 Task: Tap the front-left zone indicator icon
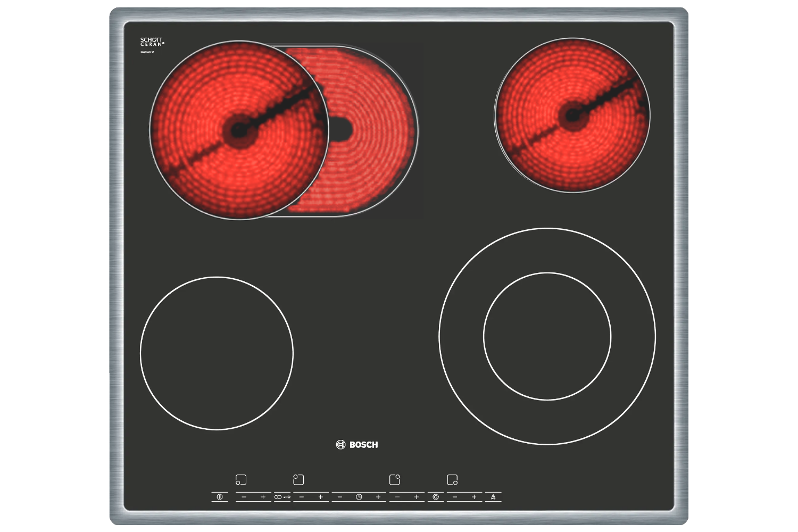241,480
